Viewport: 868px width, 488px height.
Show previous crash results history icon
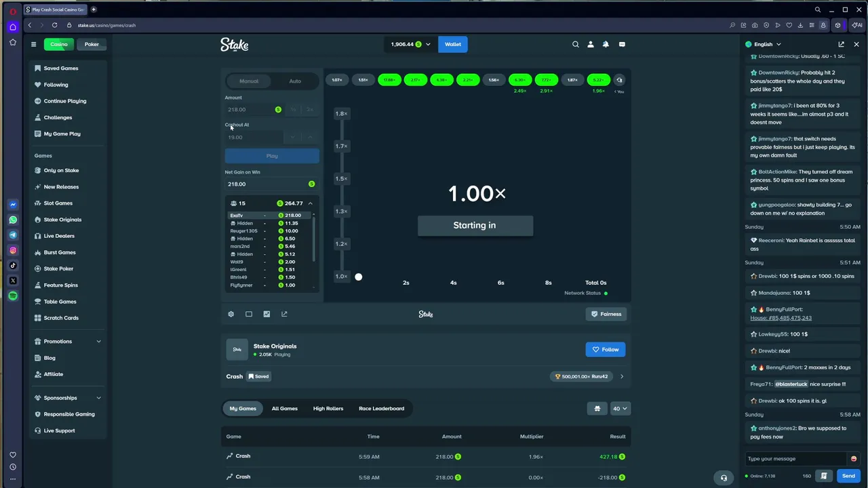tap(619, 80)
